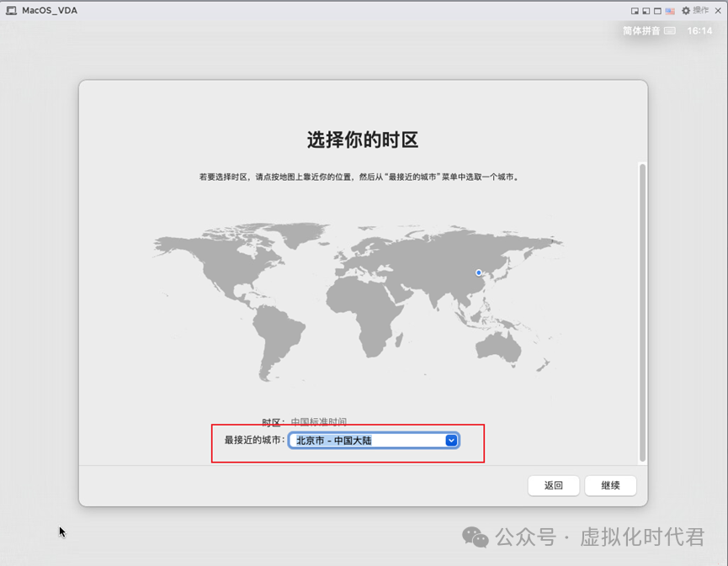Click the blue location dot near Beijing
The image size is (728, 566).
[x=478, y=272]
